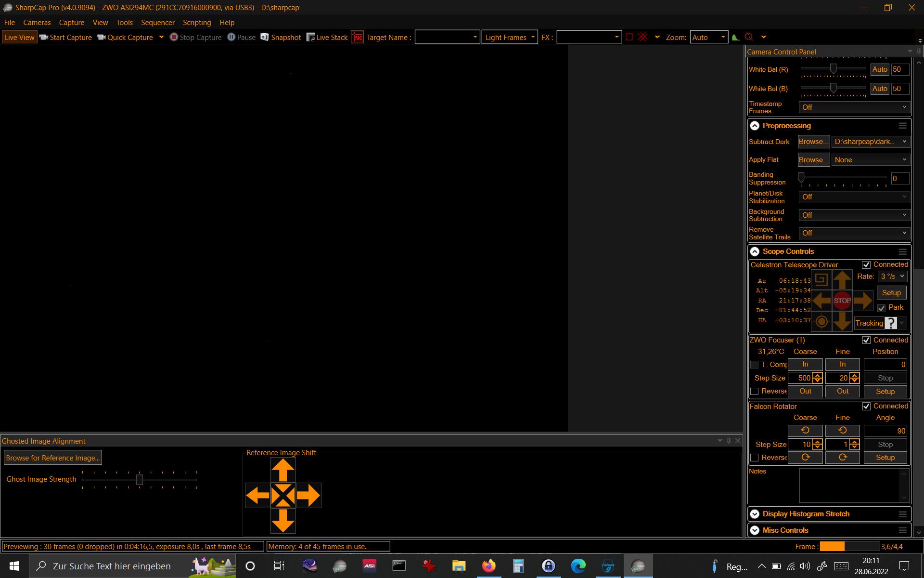This screenshot has height=578, width=924.
Task: Toggle Falcon Rotator Connected checkbox
Action: [866, 407]
